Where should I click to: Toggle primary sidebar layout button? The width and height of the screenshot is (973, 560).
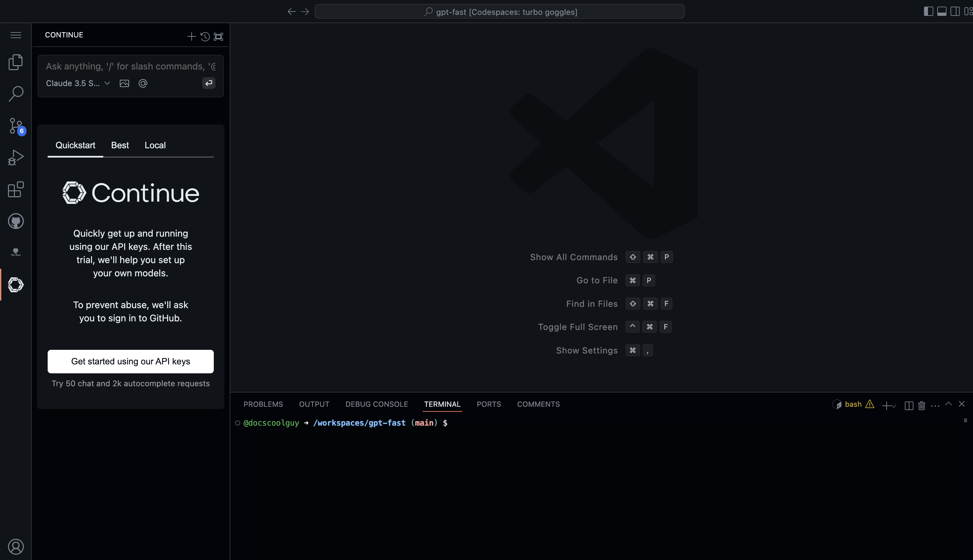928,12
